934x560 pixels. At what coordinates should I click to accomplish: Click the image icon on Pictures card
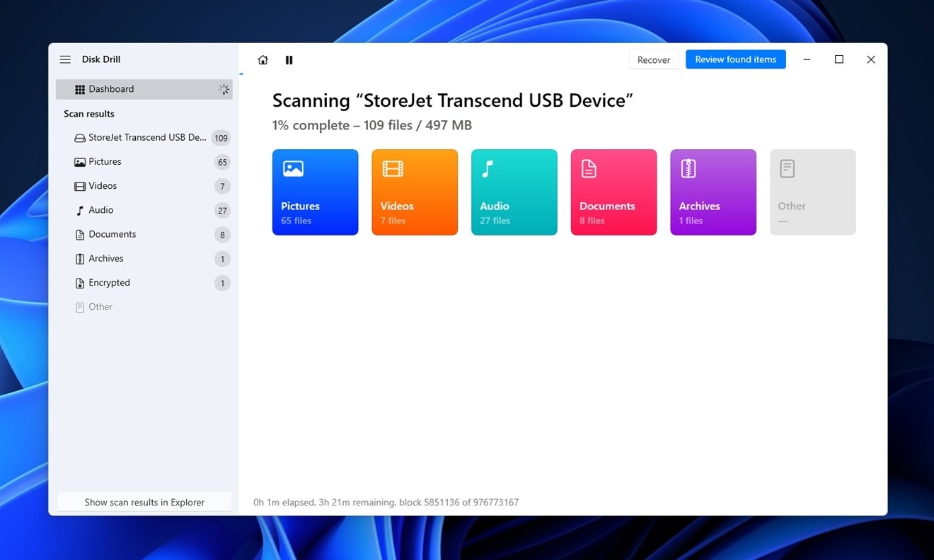(x=293, y=168)
